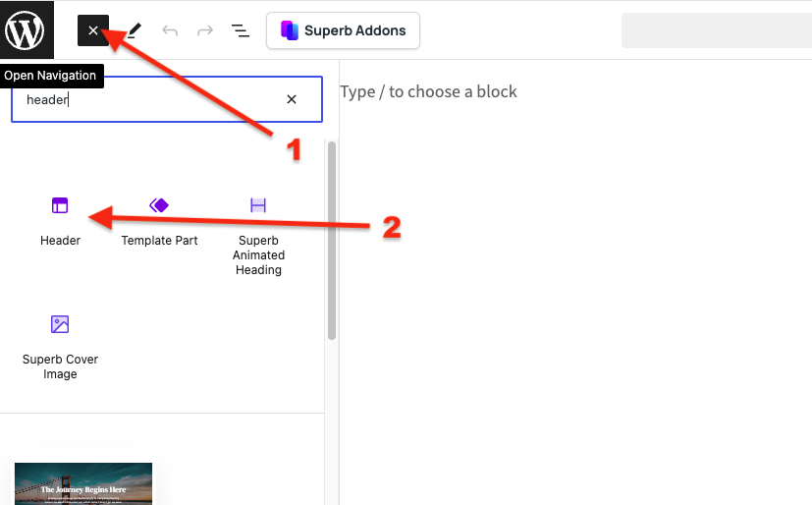
Task: Clear the header search text
Action: coord(292,99)
